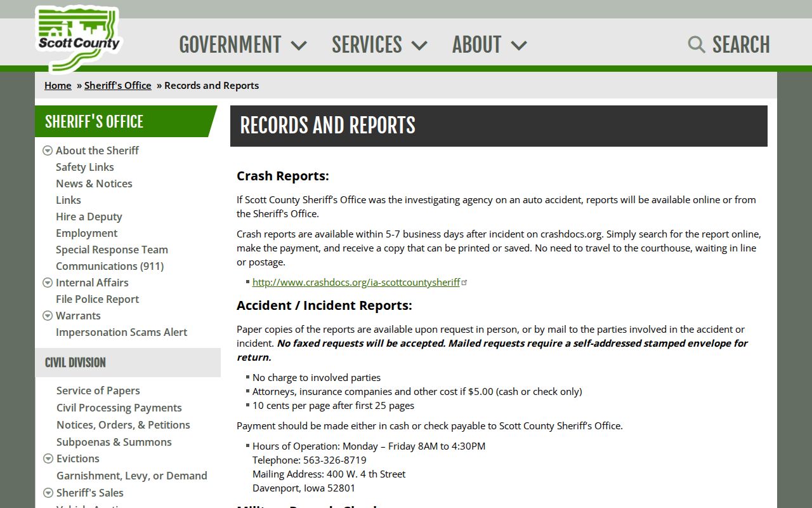The image size is (812, 508).
Task: Open Sheriff's Office breadcrumb link
Action: coord(118,85)
